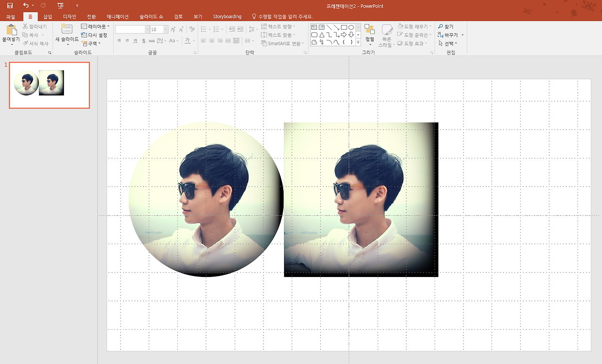Toggle underline formatting
602x364 pixels.
point(135,41)
